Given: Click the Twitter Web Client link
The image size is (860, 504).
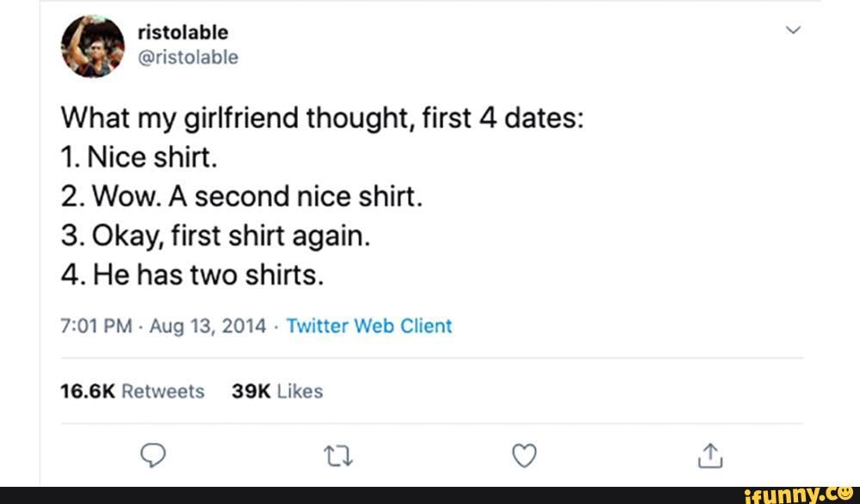Looking at the screenshot, I should point(368,326).
